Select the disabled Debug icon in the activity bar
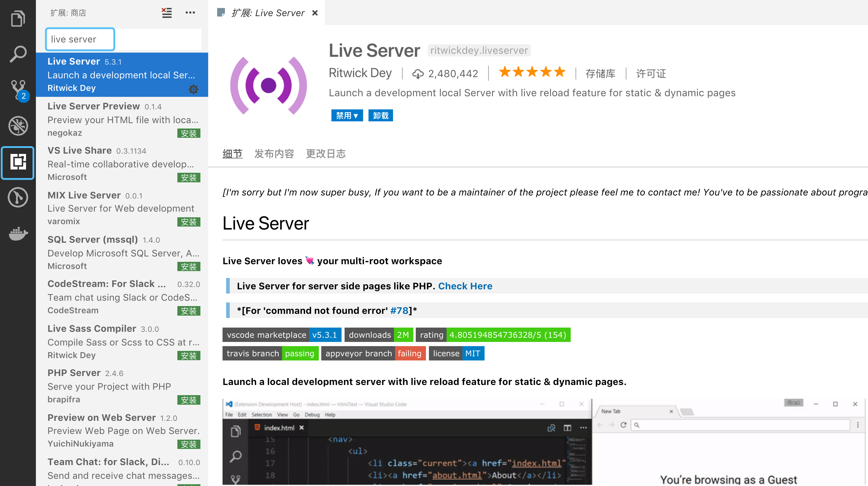868x486 pixels. point(18,126)
